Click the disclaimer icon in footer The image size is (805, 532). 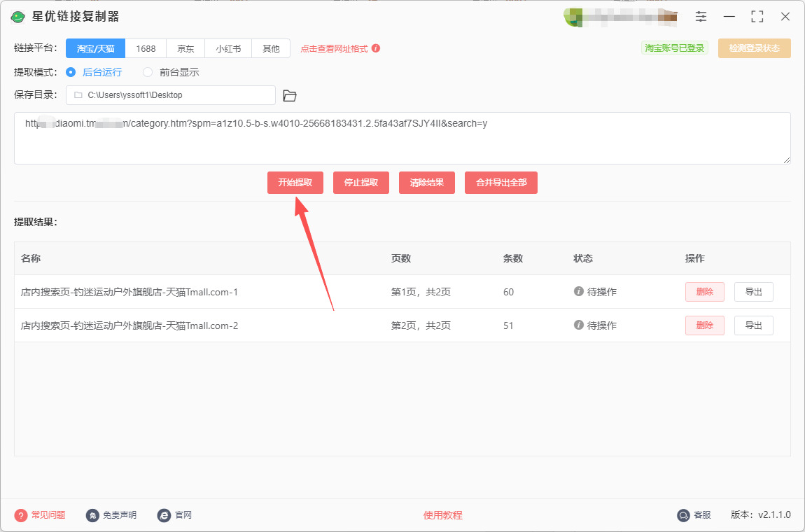click(92, 515)
